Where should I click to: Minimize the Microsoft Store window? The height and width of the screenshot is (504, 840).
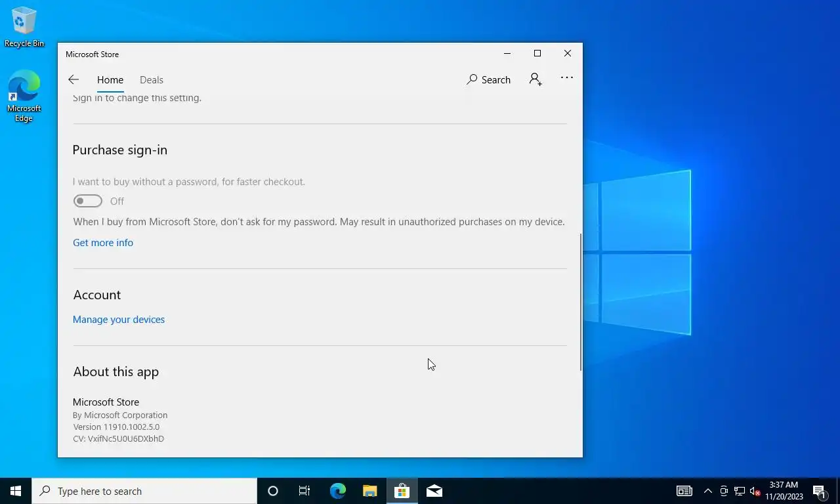pyautogui.click(x=507, y=54)
